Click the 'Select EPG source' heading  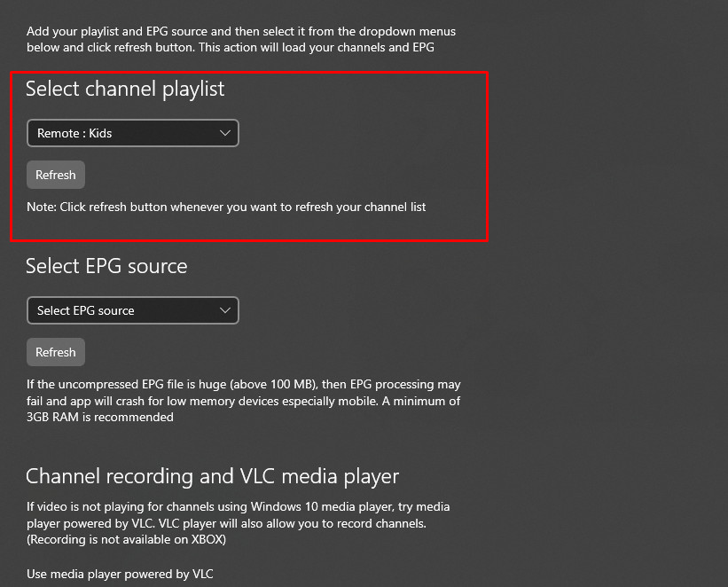click(x=106, y=266)
